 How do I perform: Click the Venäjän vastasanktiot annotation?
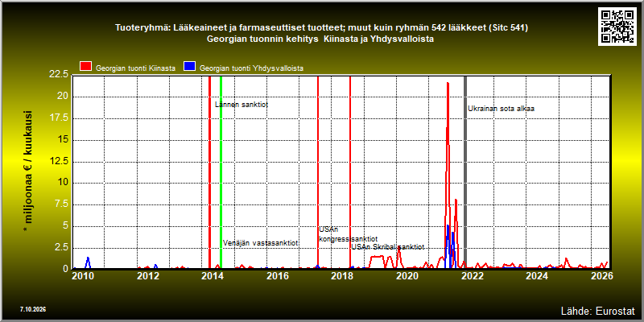click(x=260, y=243)
